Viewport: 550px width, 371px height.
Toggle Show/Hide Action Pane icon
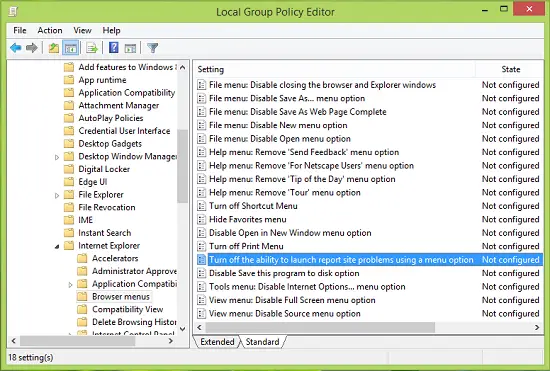coord(130,48)
